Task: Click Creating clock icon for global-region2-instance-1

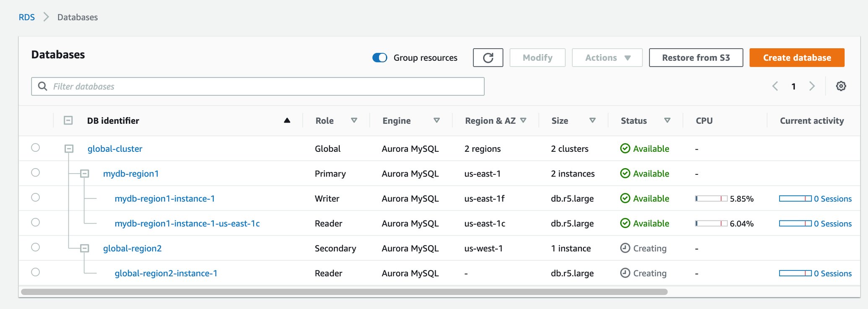Action: (x=625, y=273)
